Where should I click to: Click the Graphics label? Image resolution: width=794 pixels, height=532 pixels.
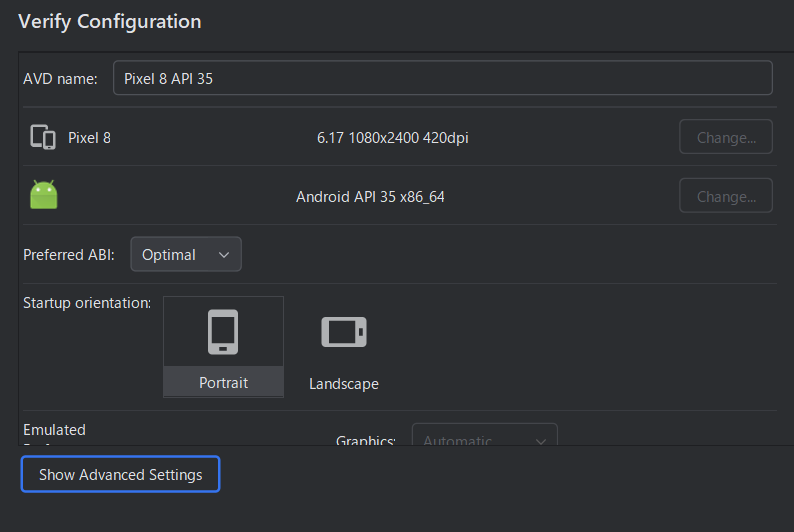[366, 439]
